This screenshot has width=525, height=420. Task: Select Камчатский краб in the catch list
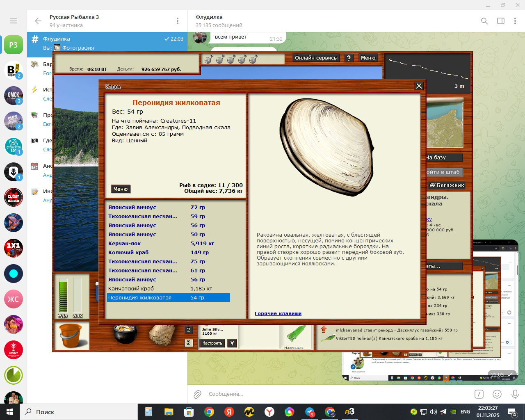point(131,289)
